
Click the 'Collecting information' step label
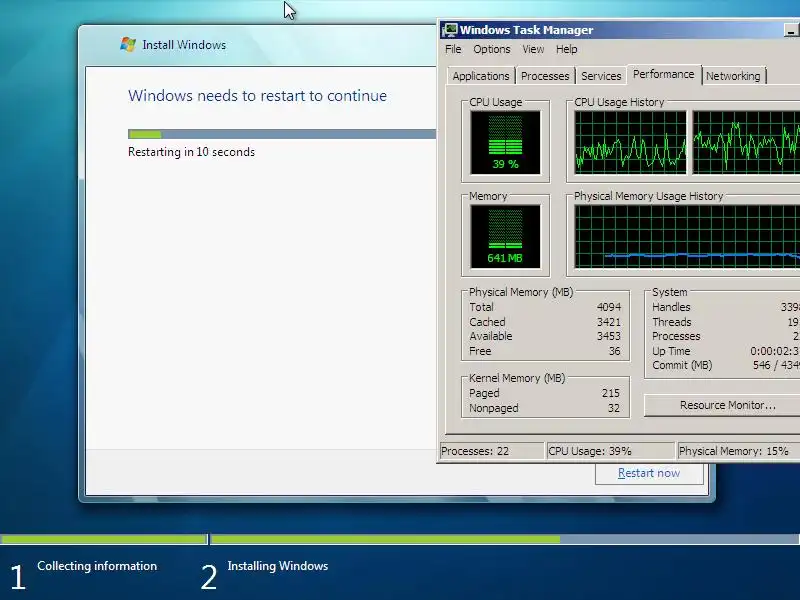pyautogui.click(x=97, y=566)
